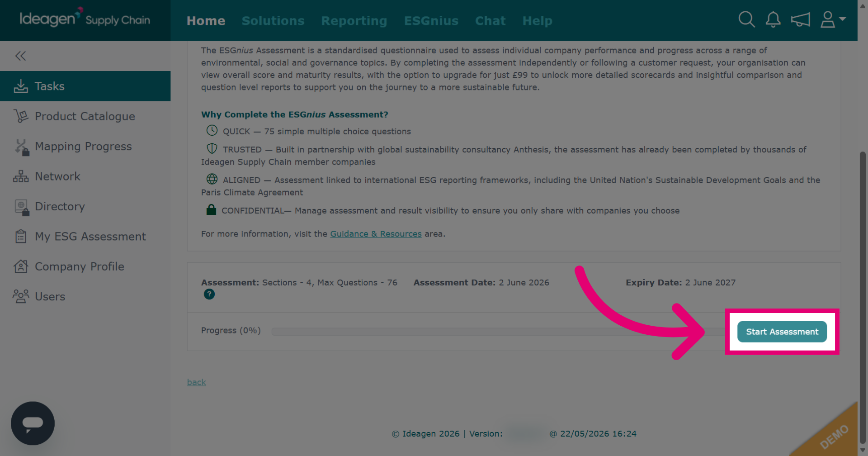Click the CONFIDENTIAL padlock icon
Viewport: 868px width, 456px height.
(x=211, y=209)
